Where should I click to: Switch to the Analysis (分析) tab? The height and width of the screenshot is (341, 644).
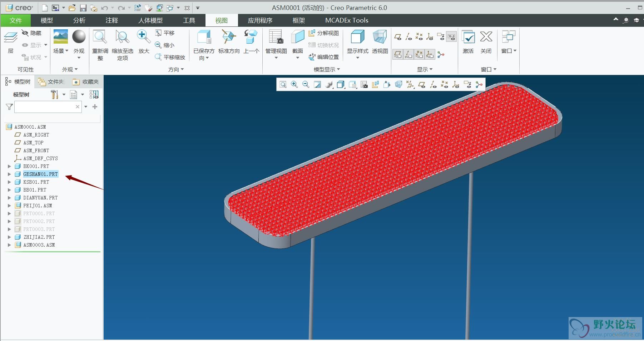click(79, 20)
